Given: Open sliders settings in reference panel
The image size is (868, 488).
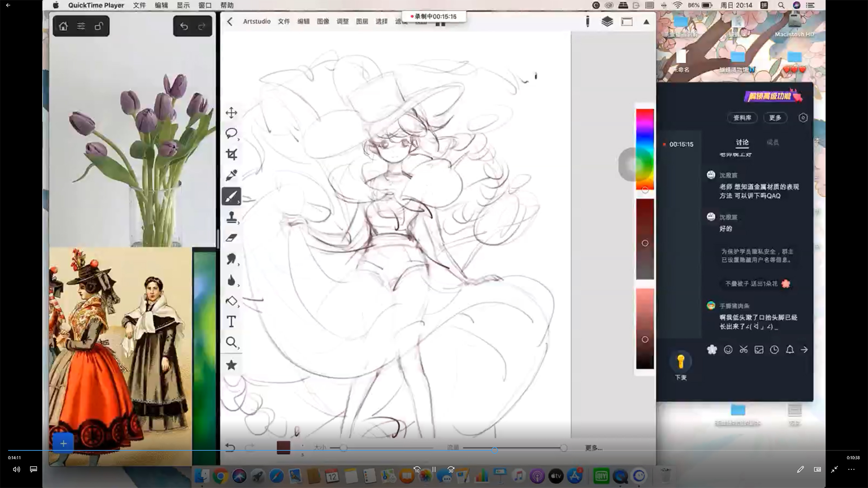Looking at the screenshot, I should [81, 26].
